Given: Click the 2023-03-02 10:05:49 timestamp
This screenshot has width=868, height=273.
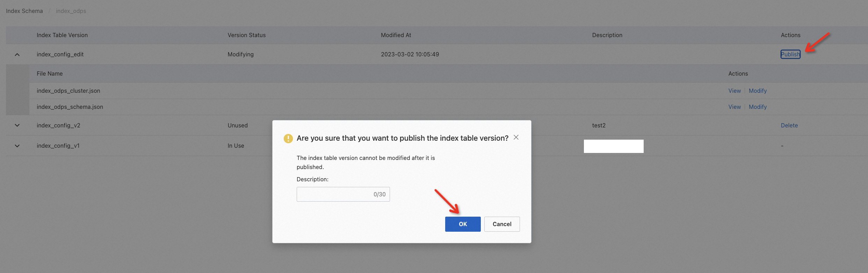Looking at the screenshot, I should point(410,54).
